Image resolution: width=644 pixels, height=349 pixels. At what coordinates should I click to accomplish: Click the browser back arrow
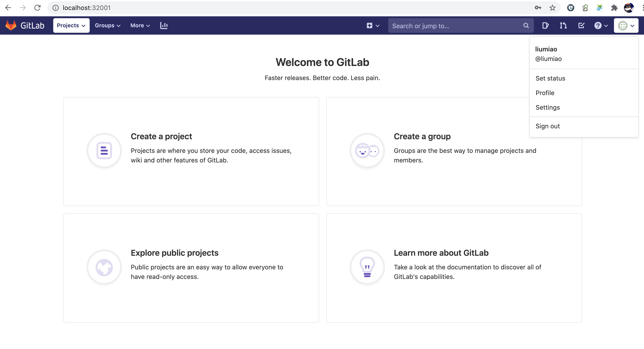click(x=8, y=8)
